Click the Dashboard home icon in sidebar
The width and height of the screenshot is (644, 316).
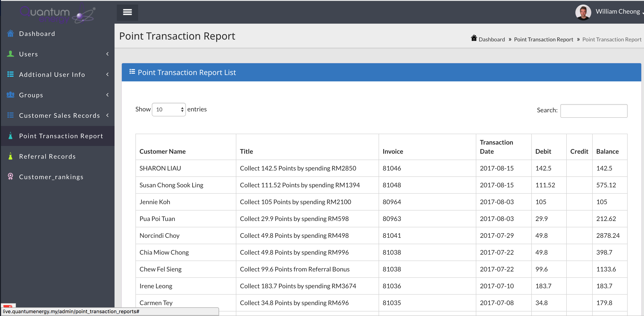(x=10, y=33)
